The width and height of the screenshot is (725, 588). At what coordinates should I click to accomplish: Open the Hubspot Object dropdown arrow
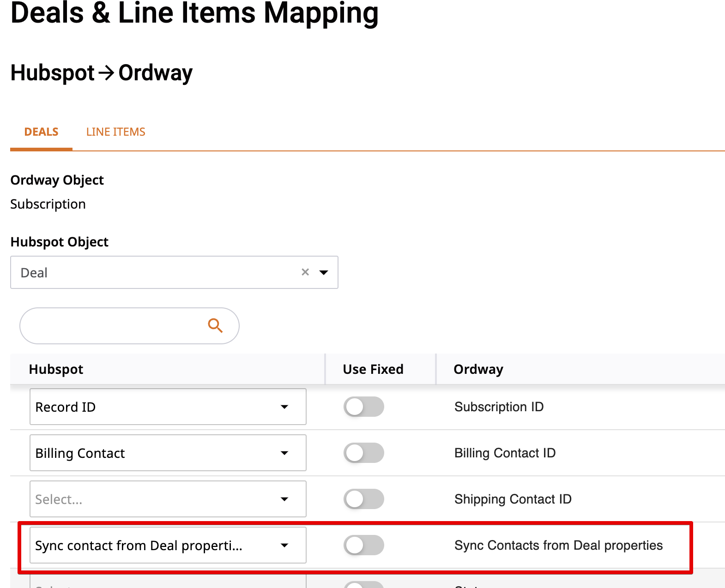pyautogui.click(x=324, y=272)
